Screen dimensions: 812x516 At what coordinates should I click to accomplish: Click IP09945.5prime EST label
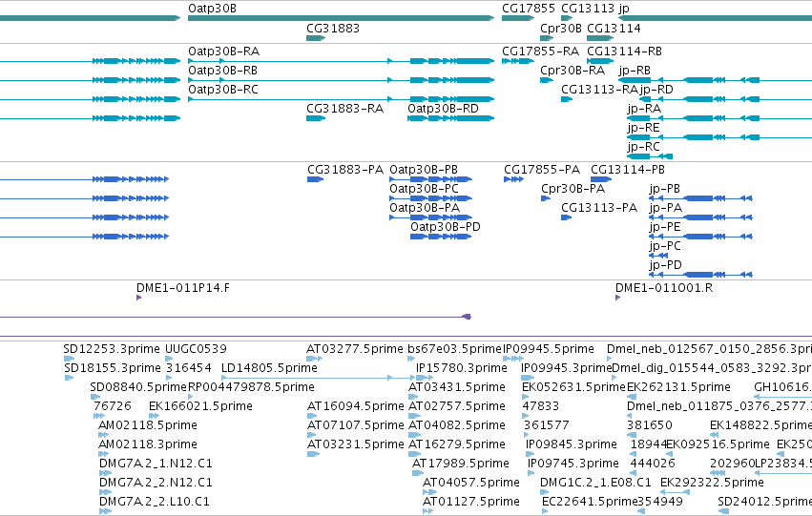[x=549, y=349]
